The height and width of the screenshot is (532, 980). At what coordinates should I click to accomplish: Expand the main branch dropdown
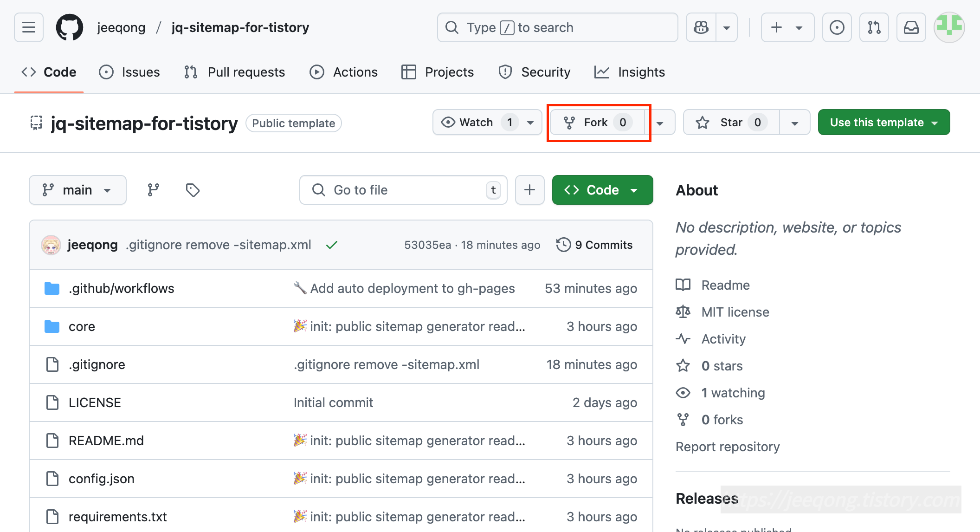pyautogui.click(x=77, y=190)
